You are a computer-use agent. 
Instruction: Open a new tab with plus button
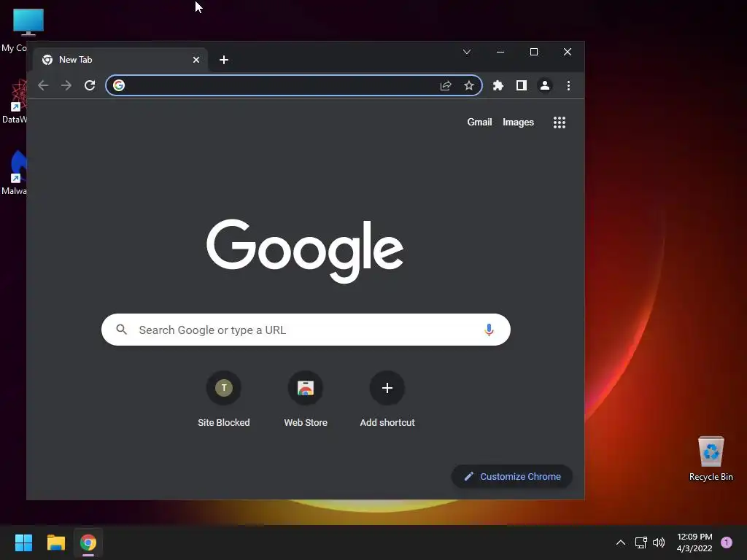point(224,60)
